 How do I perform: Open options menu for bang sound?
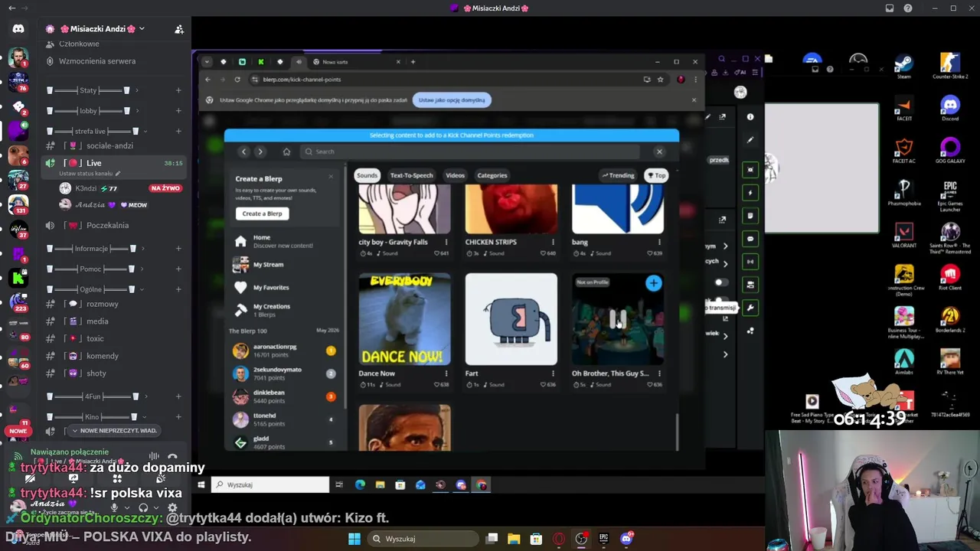(x=659, y=242)
